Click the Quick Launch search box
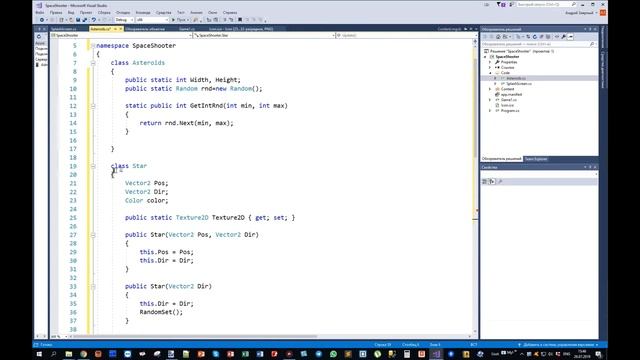This screenshot has width=640, height=360. pyautogui.click(x=547, y=4)
